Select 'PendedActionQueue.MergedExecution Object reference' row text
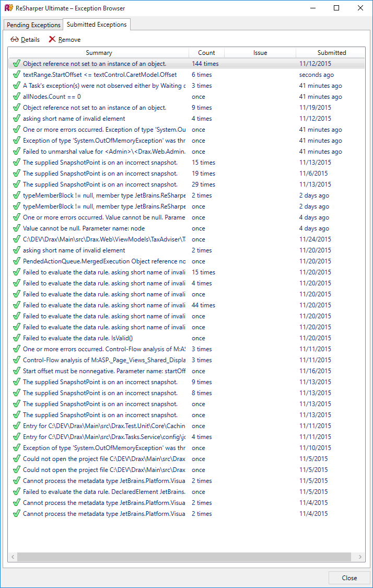 pos(104,261)
